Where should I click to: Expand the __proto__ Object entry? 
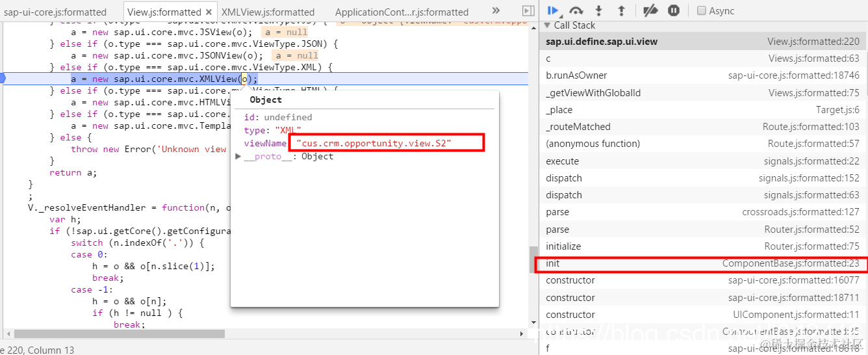pos(238,157)
